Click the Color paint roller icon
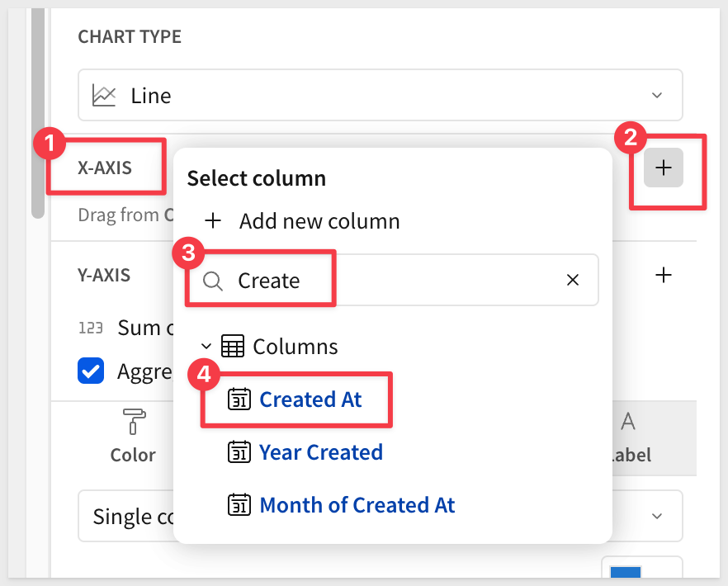 click(x=133, y=422)
